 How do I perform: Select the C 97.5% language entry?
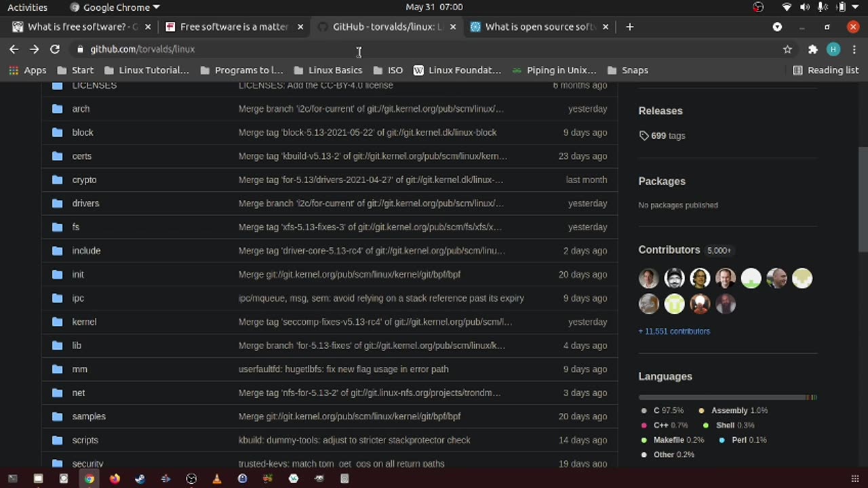[x=662, y=411]
